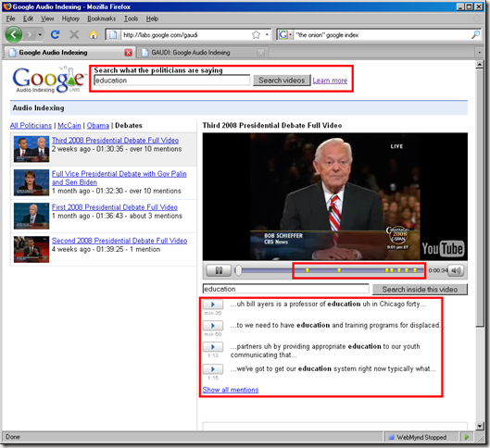Click the Stop loading X icon
This screenshot has height=448, width=490.
pos(74,34)
